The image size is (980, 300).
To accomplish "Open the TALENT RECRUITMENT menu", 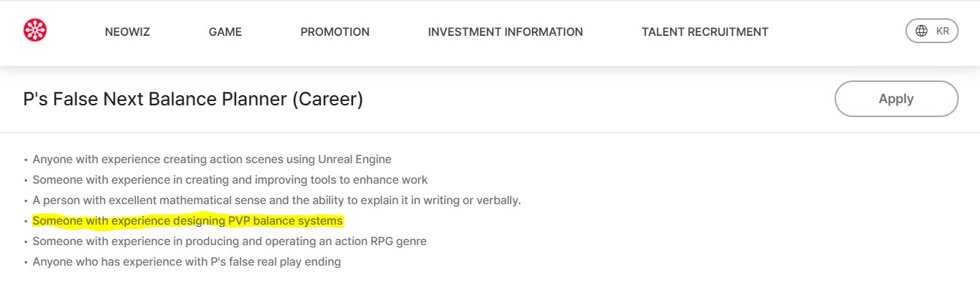I will point(704,32).
